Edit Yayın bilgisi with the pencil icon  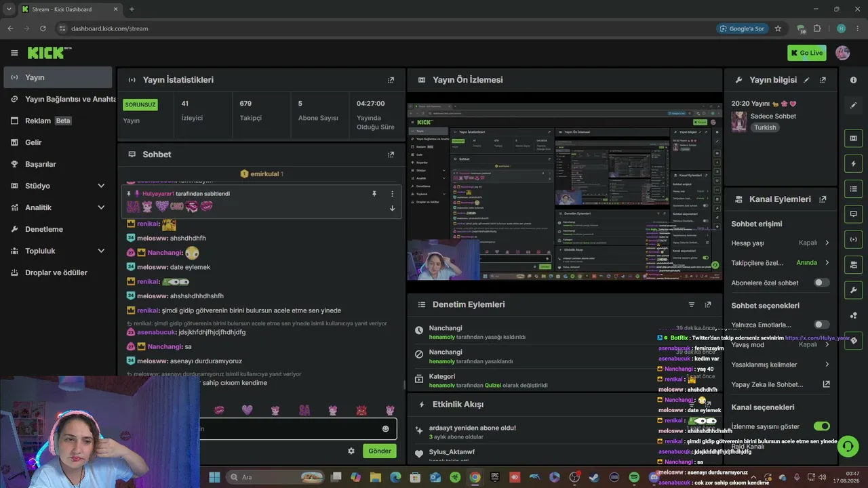(x=806, y=80)
